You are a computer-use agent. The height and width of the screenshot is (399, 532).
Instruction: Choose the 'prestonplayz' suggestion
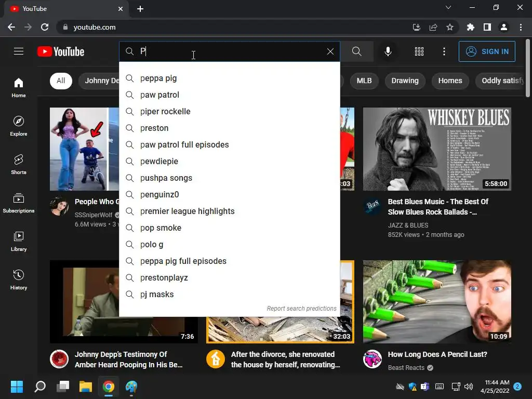coord(229,278)
